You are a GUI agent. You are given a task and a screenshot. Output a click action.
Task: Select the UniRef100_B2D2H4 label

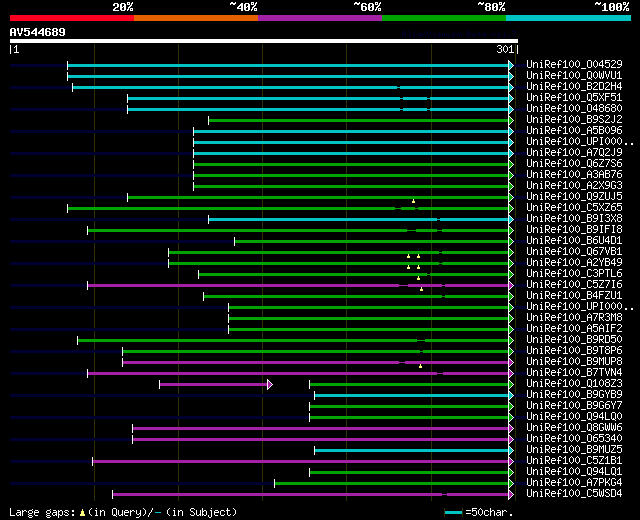click(x=574, y=86)
